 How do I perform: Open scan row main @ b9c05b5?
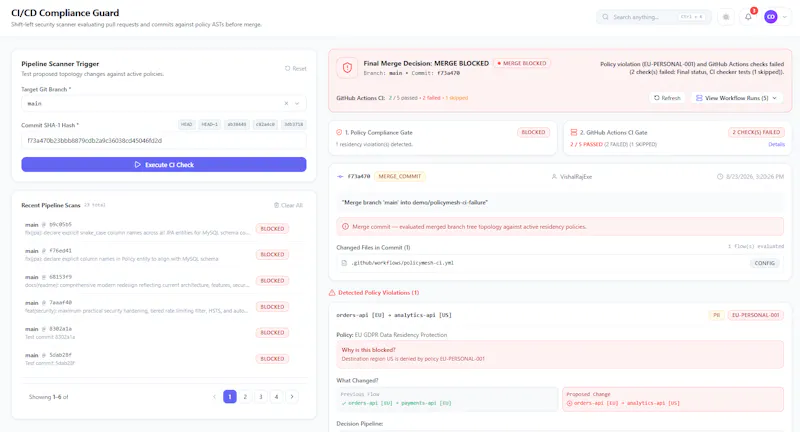(164, 228)
